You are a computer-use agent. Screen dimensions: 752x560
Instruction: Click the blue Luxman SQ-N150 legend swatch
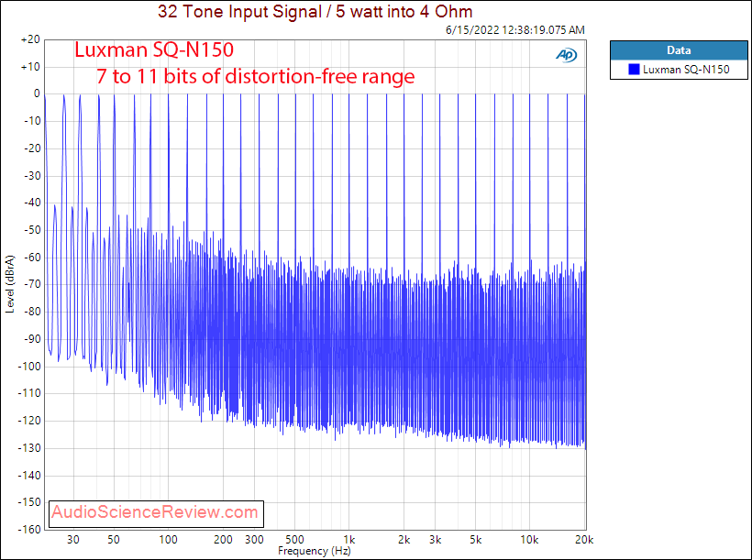click(634, 70)
